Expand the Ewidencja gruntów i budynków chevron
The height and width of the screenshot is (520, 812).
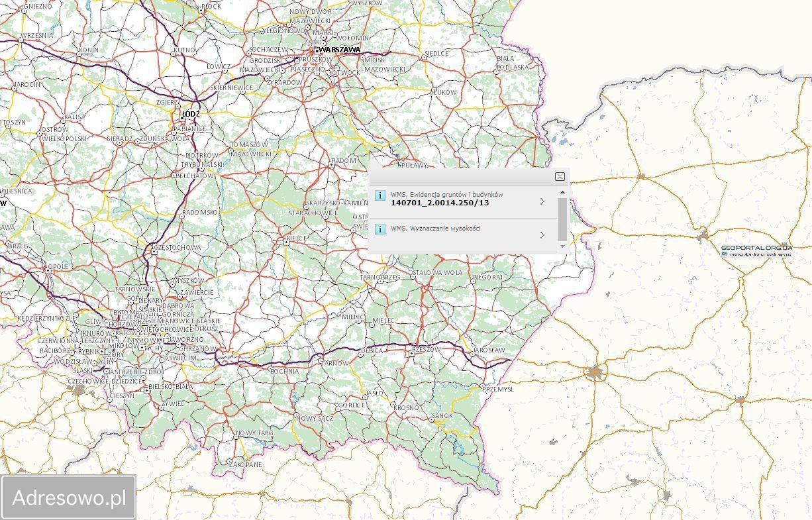tap(542, 201)
